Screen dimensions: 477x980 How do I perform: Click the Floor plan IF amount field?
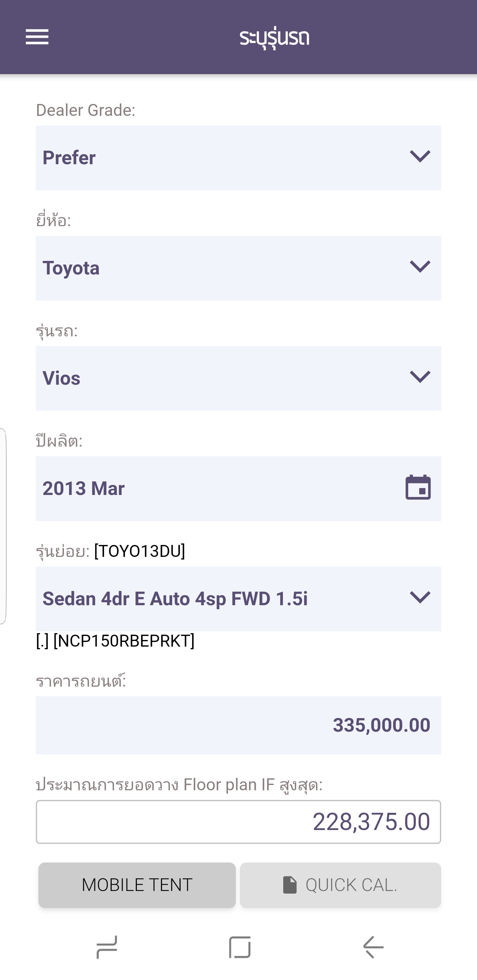tap(238, 822)
